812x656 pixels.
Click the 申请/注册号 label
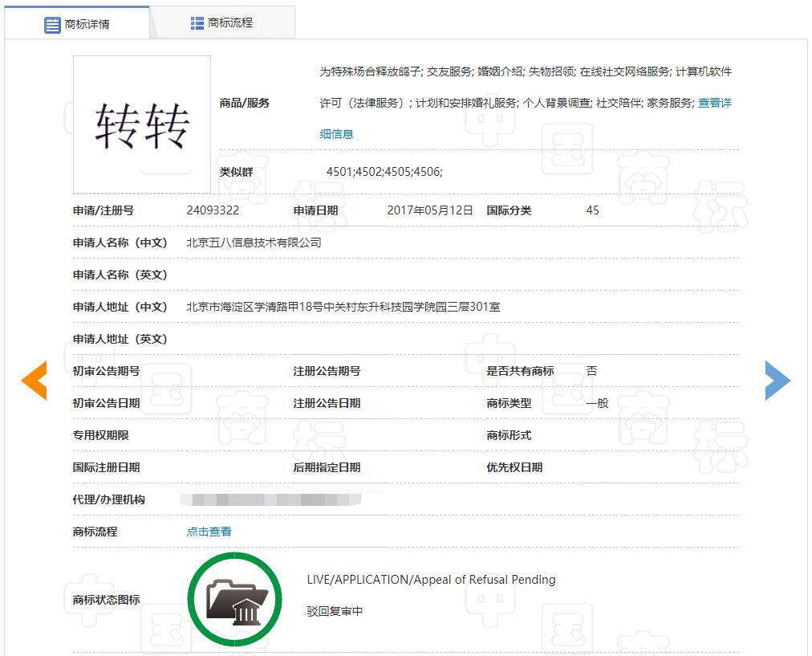coord(103,210)
